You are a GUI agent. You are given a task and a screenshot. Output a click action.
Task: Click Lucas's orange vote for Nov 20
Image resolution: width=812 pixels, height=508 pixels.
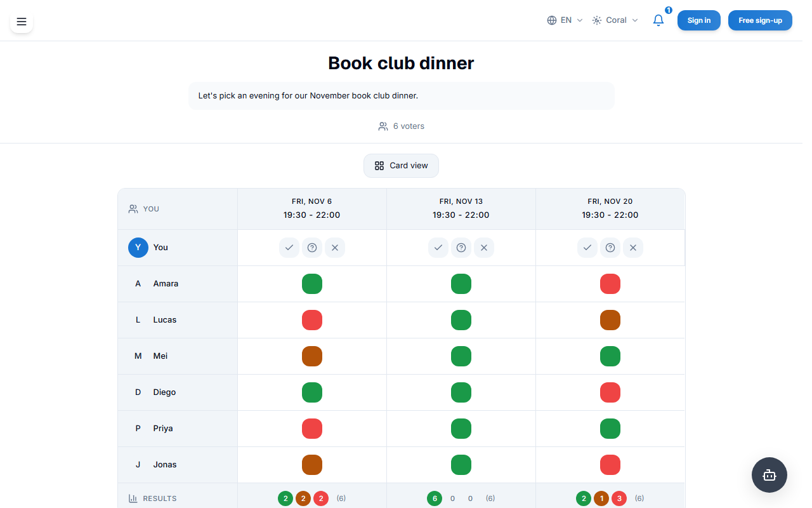(x=610, y=320)
